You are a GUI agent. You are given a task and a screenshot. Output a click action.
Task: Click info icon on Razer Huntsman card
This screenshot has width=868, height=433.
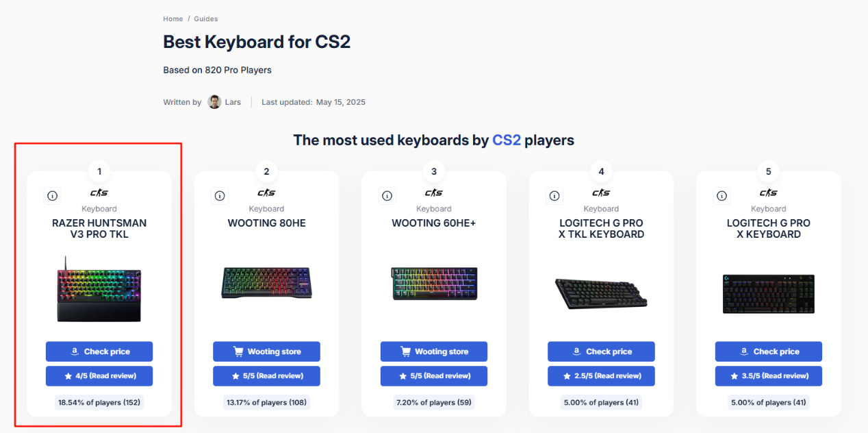(52, 196)
